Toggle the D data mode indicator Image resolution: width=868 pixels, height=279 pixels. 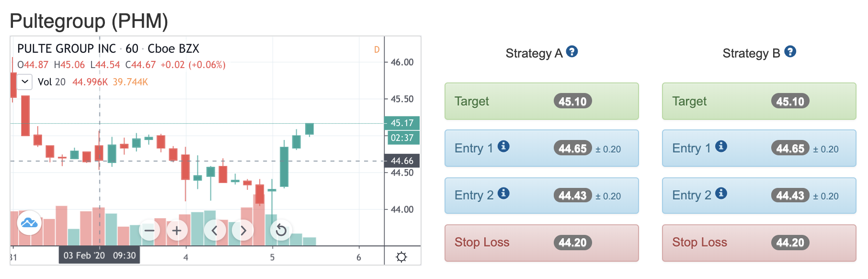377,50
